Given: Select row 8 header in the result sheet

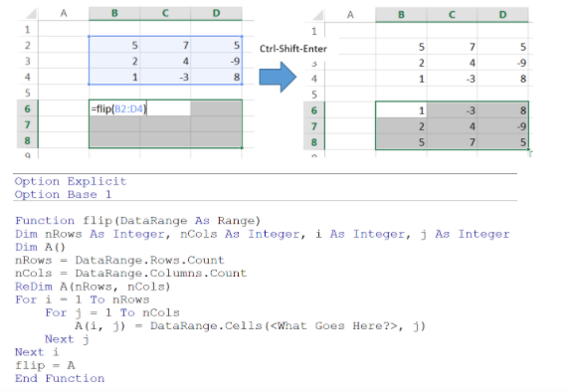Looking at the screenshot, I should 314,142.
